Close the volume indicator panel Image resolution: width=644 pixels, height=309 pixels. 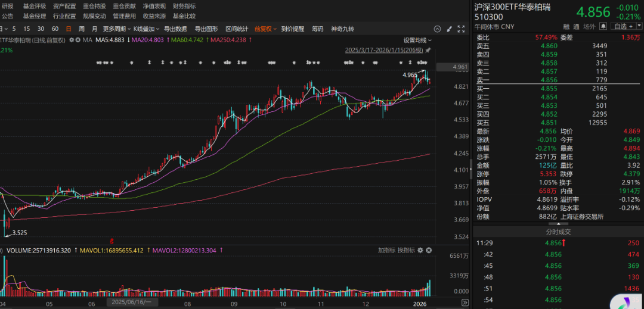429,251
